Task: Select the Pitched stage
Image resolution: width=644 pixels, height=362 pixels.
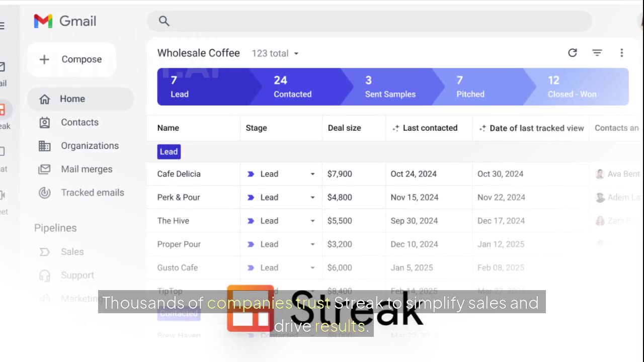Action: pyautogui.click(x=483, y=87)
